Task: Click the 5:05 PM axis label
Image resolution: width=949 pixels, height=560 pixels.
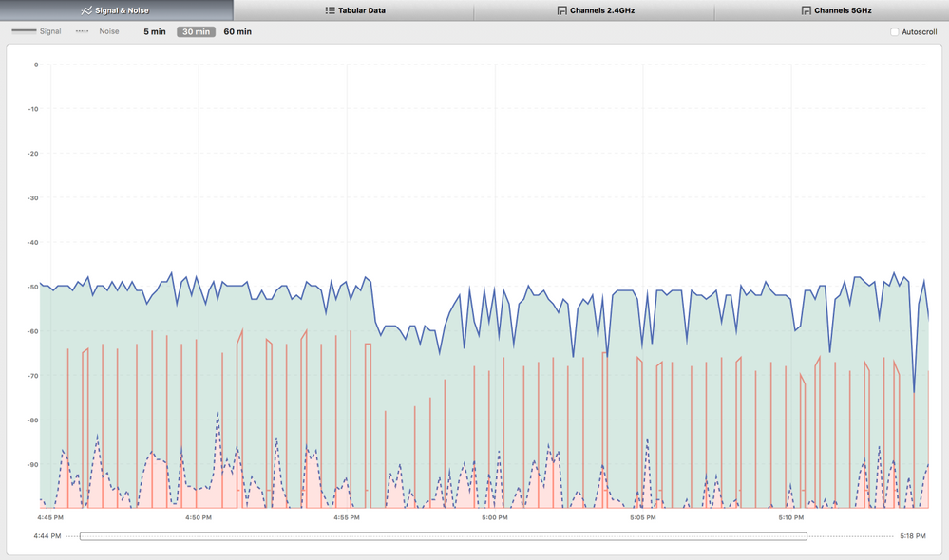Action: 643,517
